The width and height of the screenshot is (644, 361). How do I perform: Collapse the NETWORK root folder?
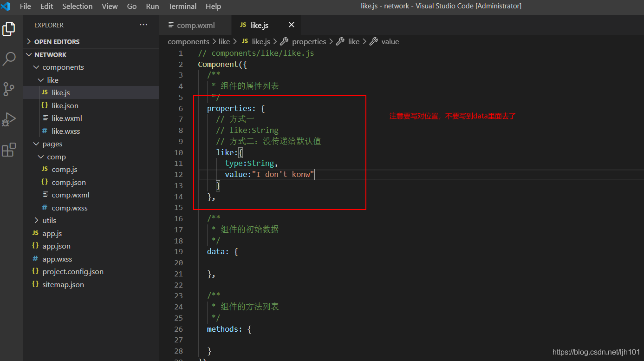pos(29,54)
